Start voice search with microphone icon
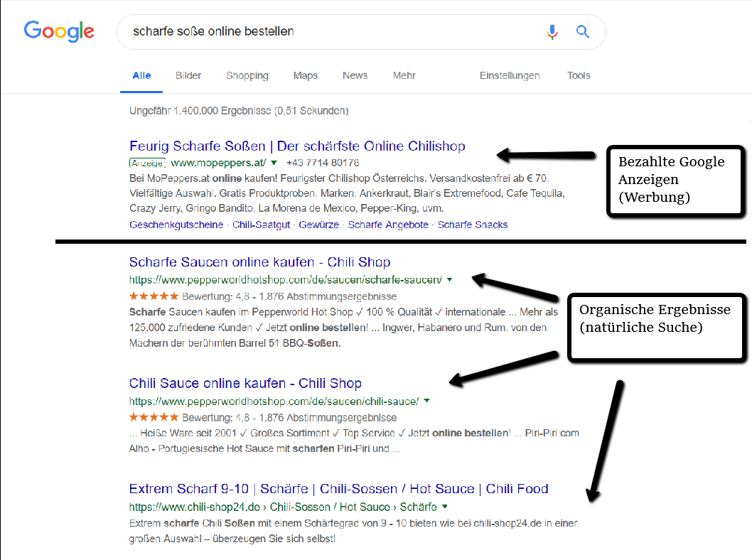This screenshot has width=752, height=560. coord(552,32)
